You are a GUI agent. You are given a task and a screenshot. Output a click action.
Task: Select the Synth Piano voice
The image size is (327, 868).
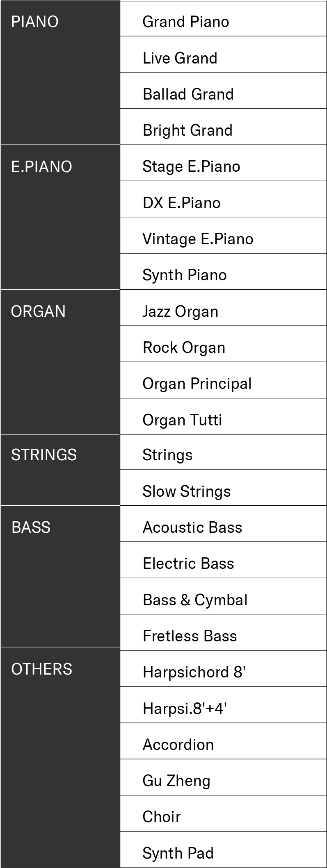[x=184, y=275]
